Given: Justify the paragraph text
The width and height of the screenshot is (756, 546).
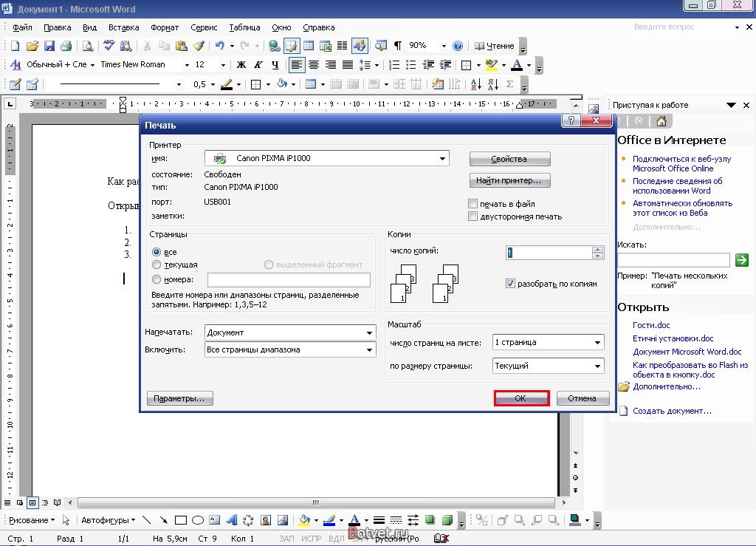Looking at the screenshot, I should point(348,64).
